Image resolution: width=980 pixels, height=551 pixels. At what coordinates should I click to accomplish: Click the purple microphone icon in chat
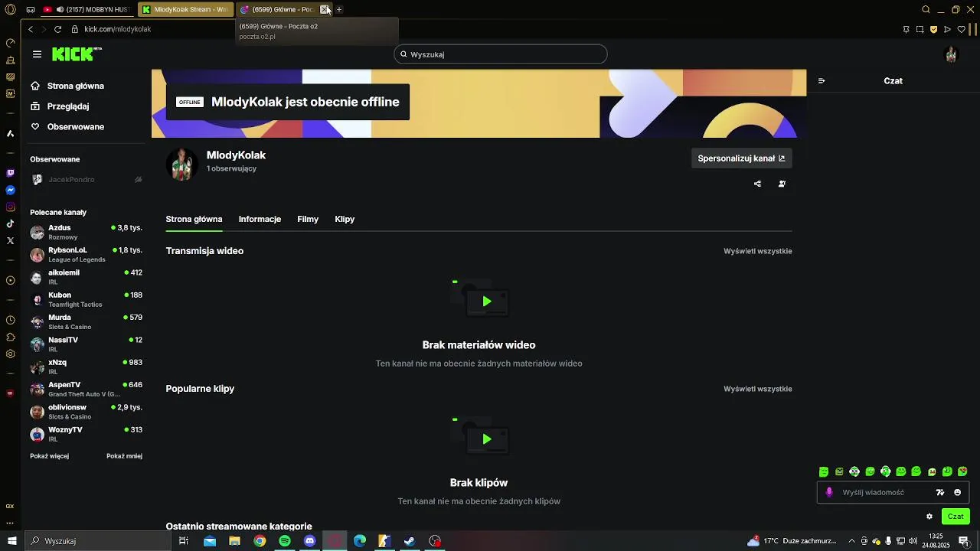(829, 493)
